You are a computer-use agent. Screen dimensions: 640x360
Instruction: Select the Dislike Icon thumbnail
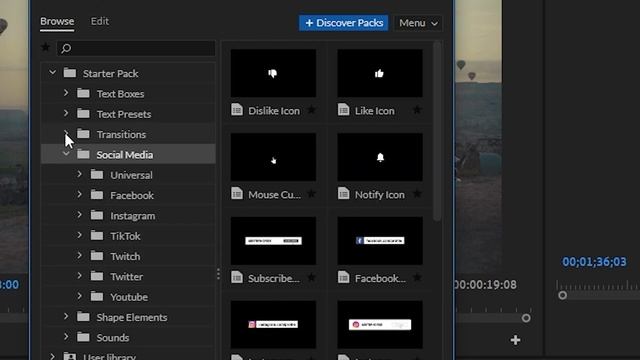(x=273, y=73)
